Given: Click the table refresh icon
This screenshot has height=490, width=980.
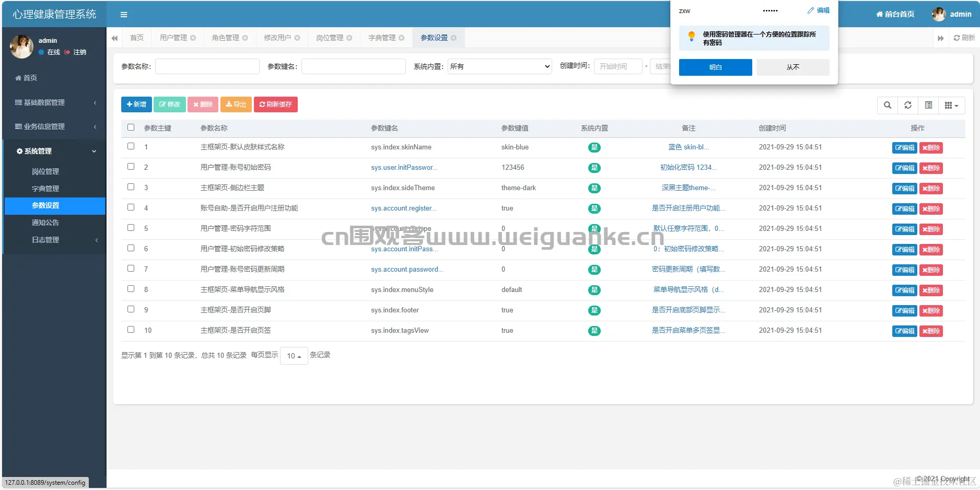Looking at the screenshot, I should tap(908, 105).
